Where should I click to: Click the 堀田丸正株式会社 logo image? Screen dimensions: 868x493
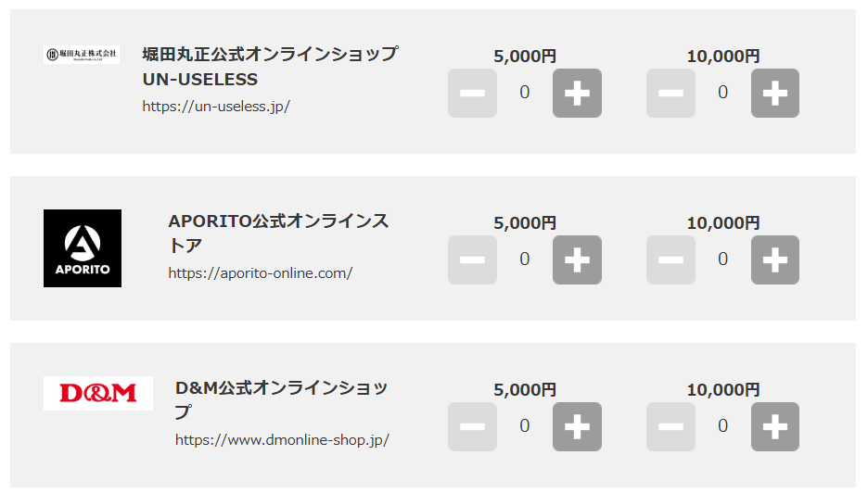(82, 54)
